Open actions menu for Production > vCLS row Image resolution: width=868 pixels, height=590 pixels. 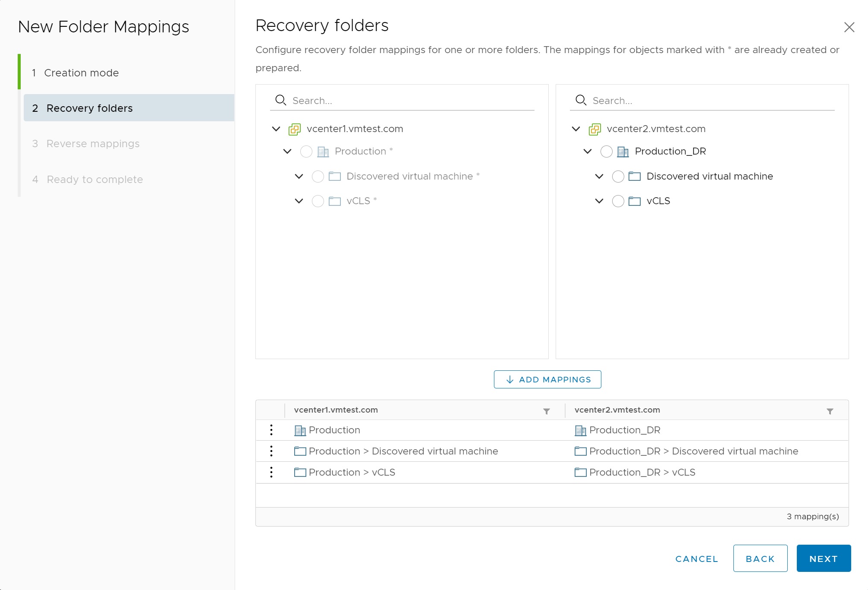point(271,472)
